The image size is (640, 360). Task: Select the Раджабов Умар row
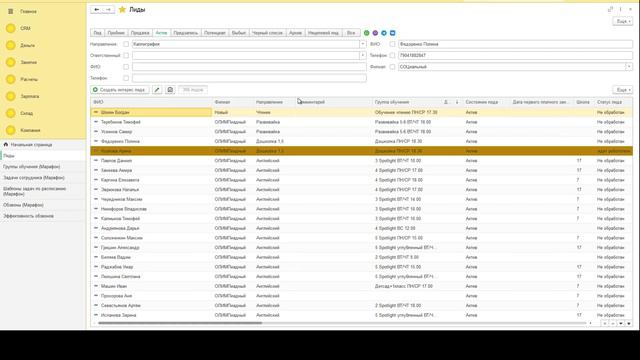pos(361,267)
